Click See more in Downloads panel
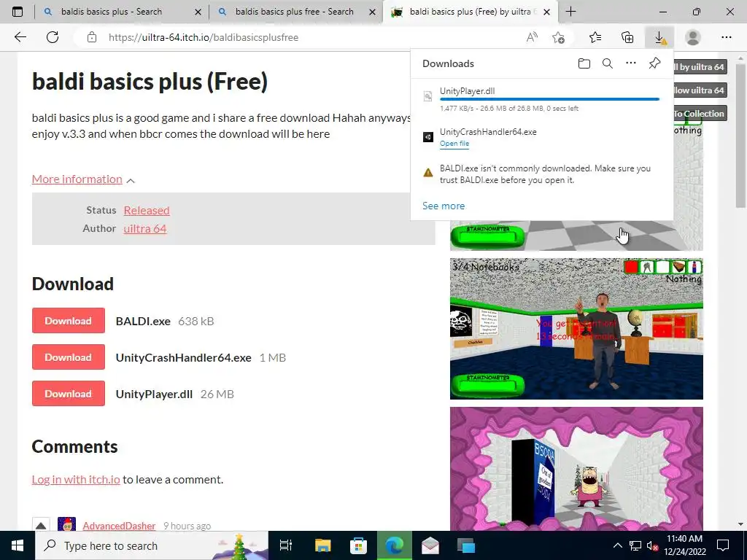Image resolution: width=747 pixels, height=560 pixels. coord(444,206)
